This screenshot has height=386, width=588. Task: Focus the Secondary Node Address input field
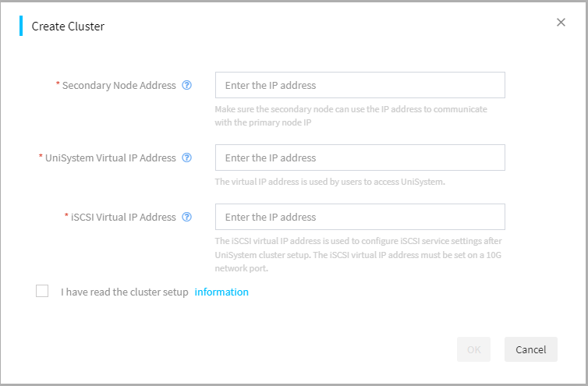360,85
